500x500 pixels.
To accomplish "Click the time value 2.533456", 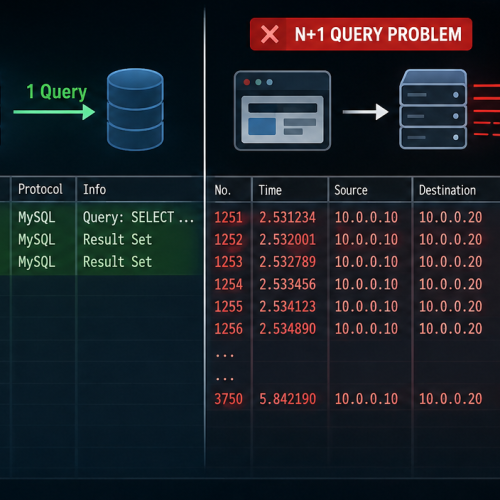I will [x=287, y=284].
